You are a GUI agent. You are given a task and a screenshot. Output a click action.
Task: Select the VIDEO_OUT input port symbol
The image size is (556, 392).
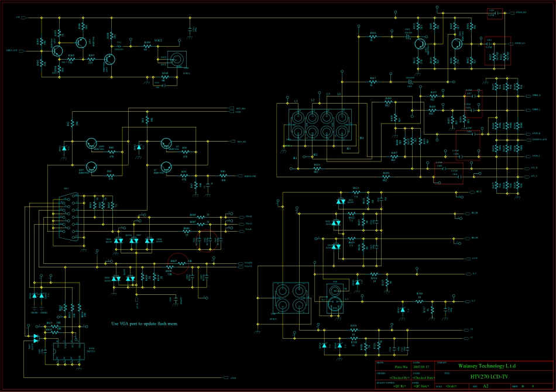tap(23, 51)
